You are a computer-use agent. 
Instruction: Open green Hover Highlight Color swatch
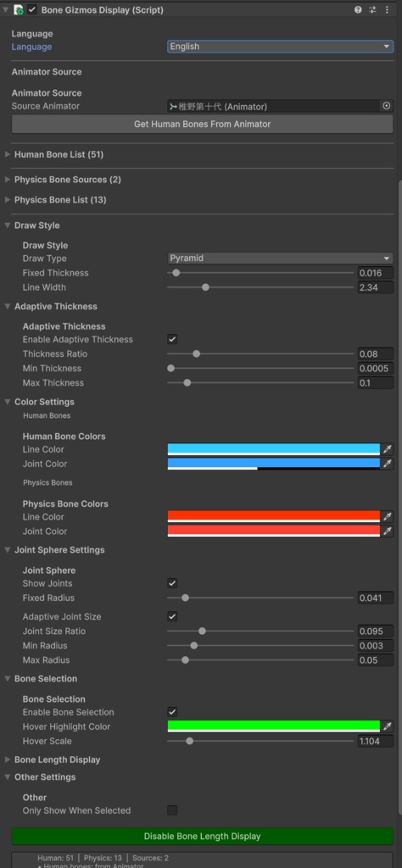pyautogui.click(x=274, y=726)
